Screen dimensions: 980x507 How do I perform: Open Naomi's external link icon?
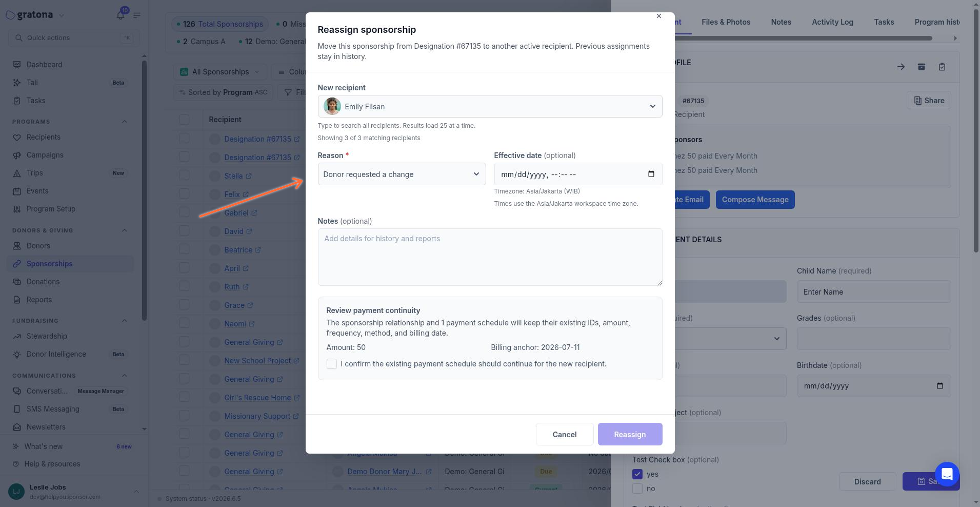pyautogui.click(x=252, y=324)
